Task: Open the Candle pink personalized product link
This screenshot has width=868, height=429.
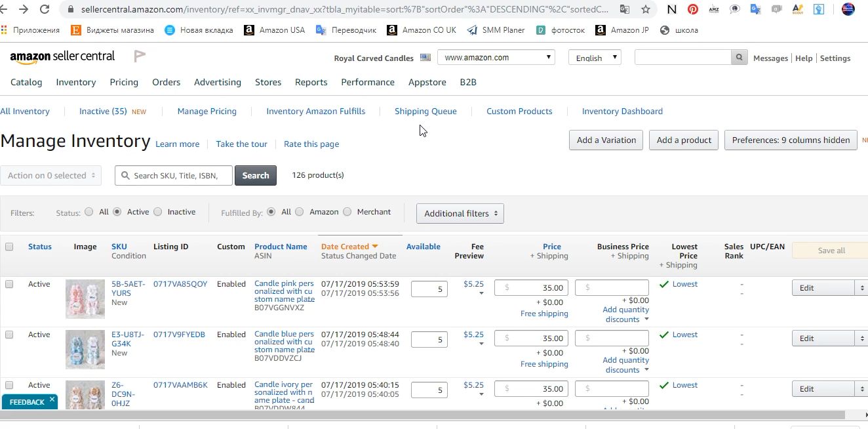Action: (284, 291)
